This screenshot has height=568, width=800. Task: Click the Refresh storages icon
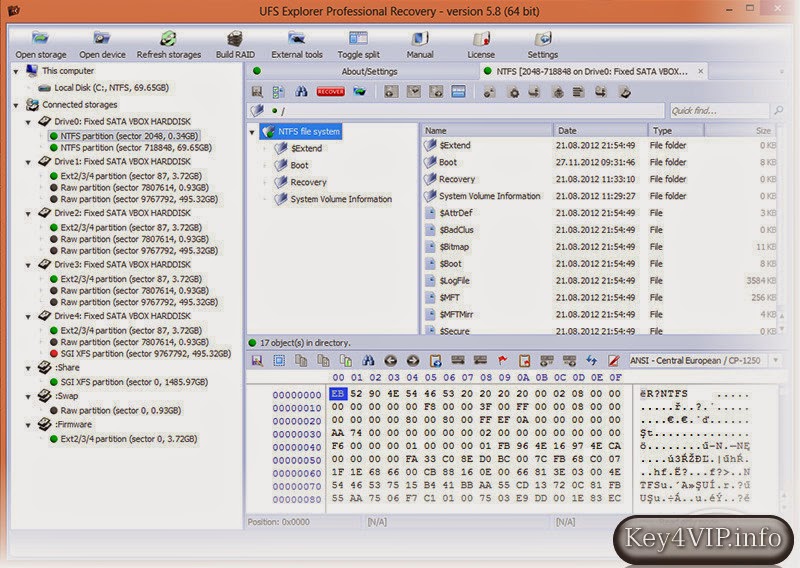(168, 38)
